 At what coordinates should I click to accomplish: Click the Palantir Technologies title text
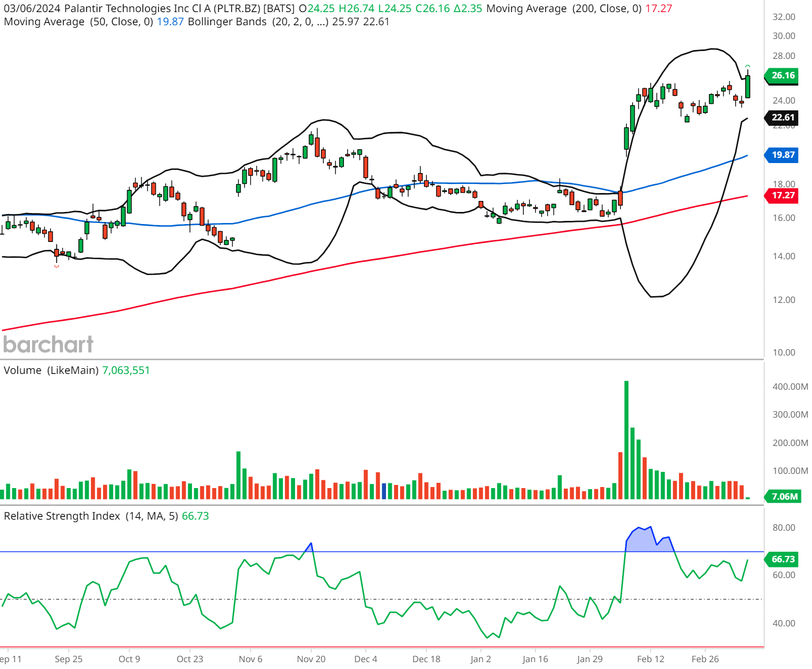pyautogui.click(x=138, y=8)
